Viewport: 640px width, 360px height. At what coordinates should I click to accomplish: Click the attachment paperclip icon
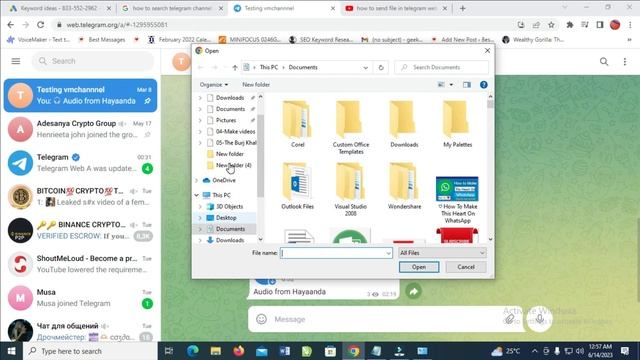tap(509, 319)
